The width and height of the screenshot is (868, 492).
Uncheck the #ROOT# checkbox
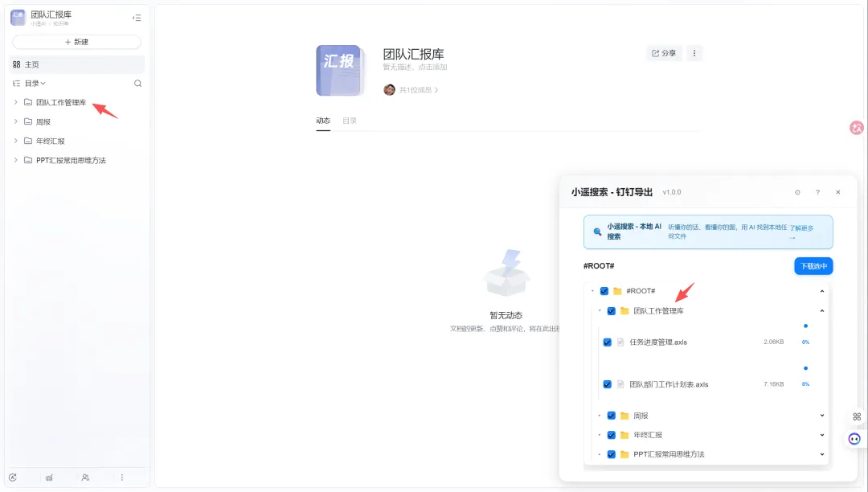604,291
